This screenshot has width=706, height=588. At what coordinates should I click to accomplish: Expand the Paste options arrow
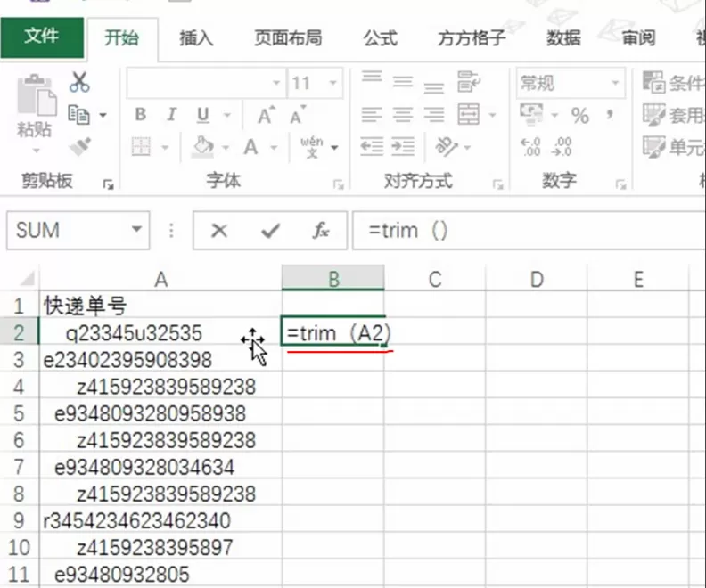click(36, 151)
